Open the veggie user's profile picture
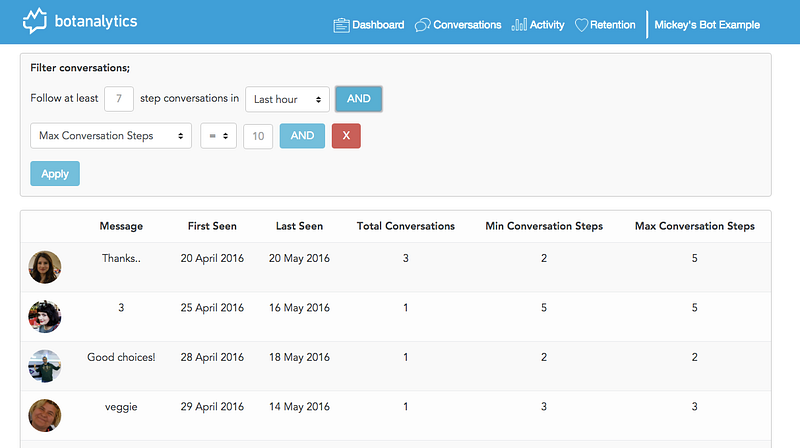800x448 pixels. (x=45, y=415)
